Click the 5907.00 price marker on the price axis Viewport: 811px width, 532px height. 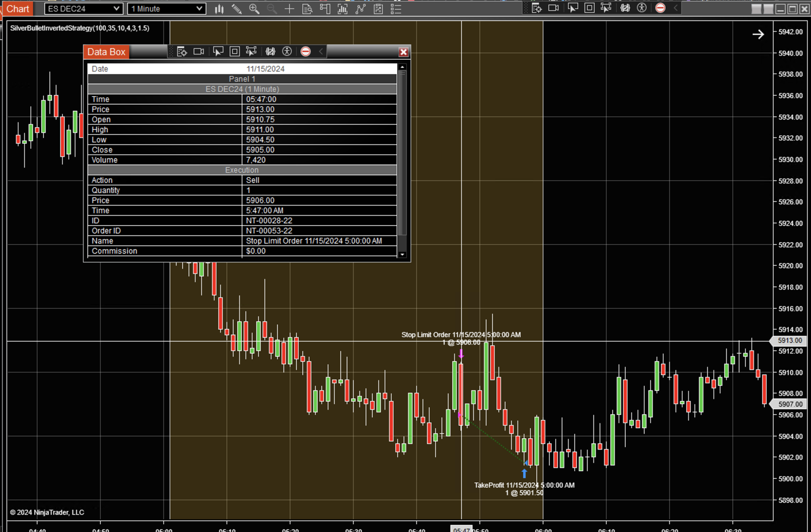click(x=790, y=404)
